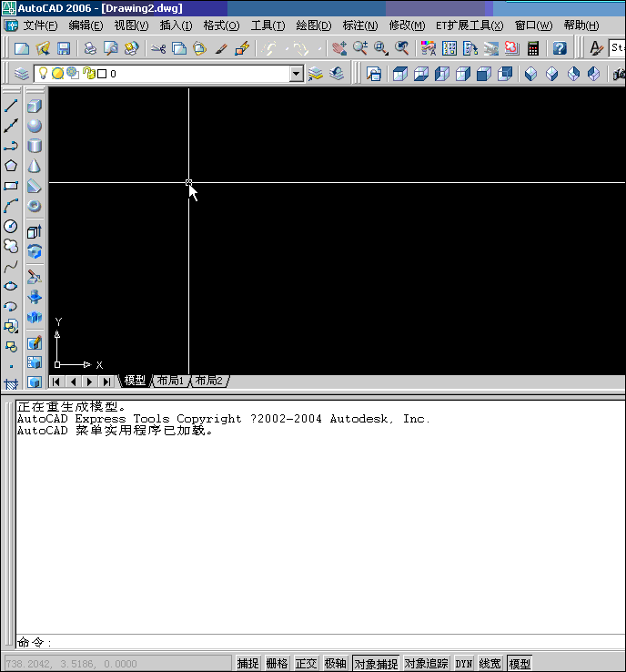Toggle 正交 ortho mode
This screenshot has width=626, height=672.
(x=306, y=664)
